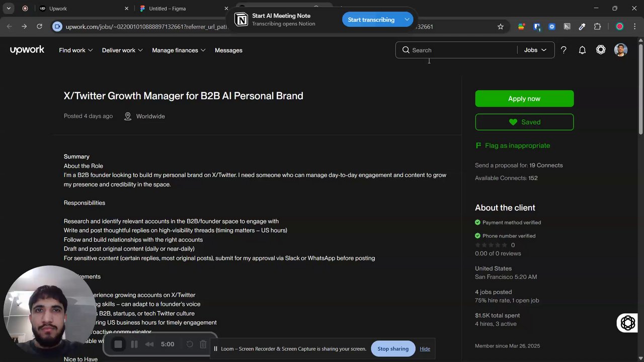Click the Loom webcam bubble
This screenshot has width=644, height=362.
point(49,311)
